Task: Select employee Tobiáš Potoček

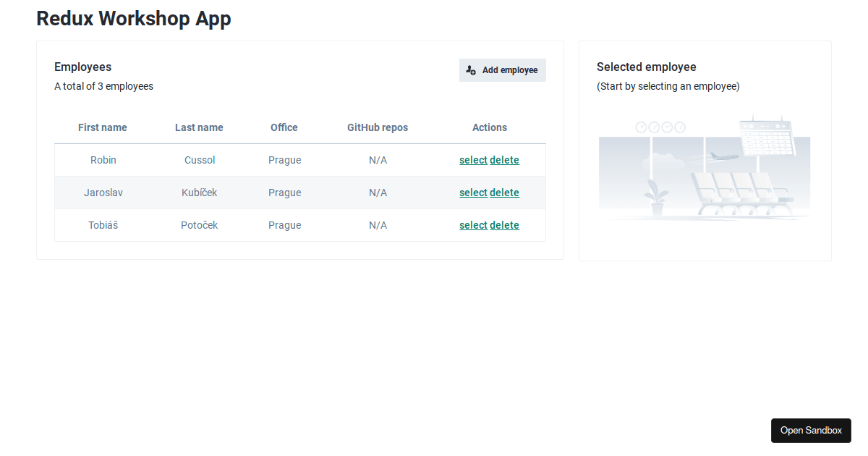Action: point(473,225)
